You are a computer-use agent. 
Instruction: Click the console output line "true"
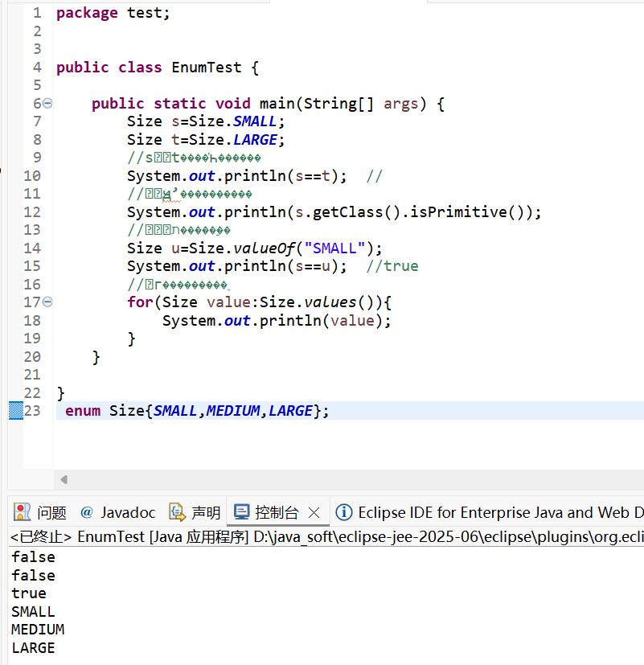coord(29,593)
